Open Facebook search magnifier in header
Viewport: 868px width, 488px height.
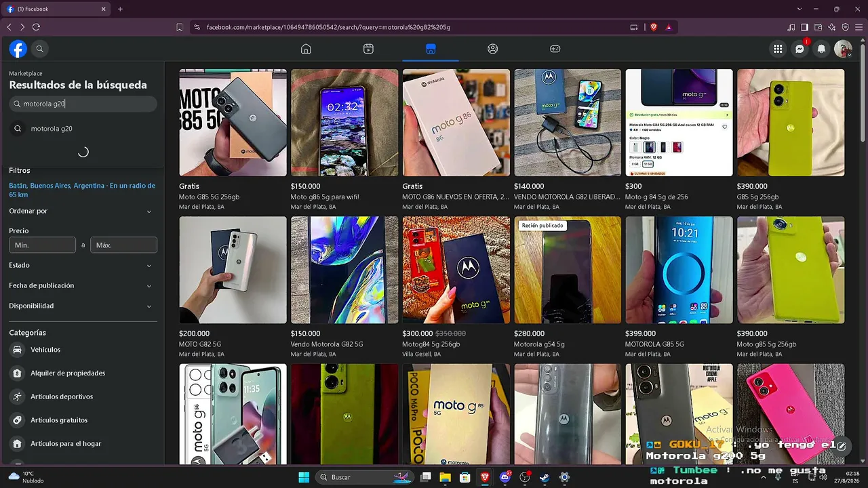[40, 49]
